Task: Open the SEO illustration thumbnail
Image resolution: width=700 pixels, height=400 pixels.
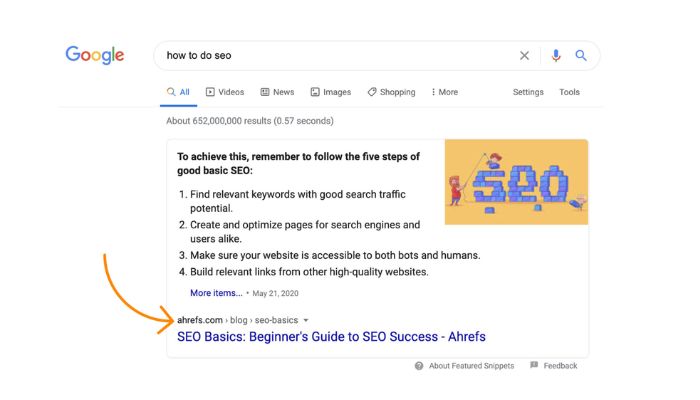Action: [516, 182]
